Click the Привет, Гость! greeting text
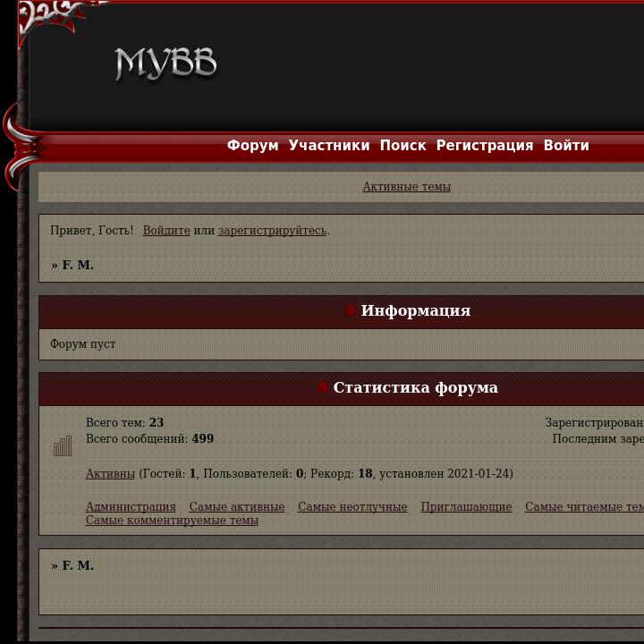 coord(91,231)
